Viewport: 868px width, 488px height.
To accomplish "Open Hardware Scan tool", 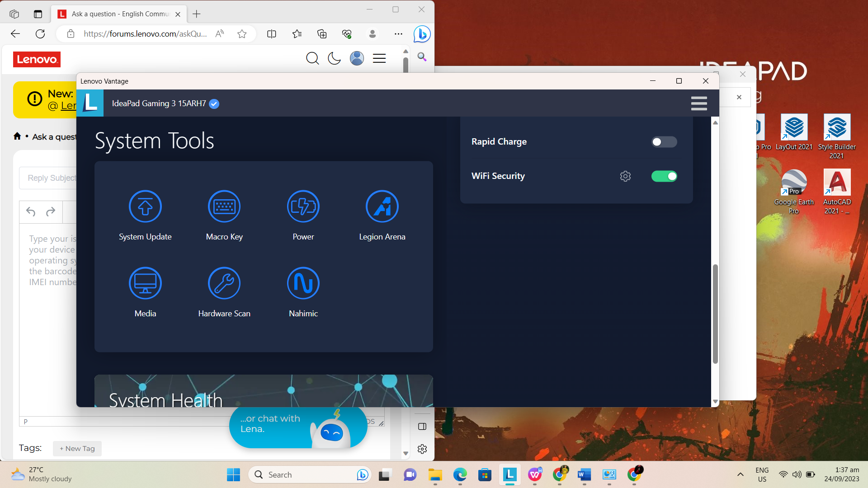I will (224, 291).
